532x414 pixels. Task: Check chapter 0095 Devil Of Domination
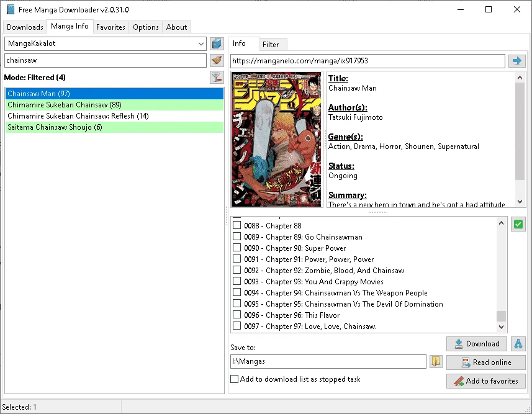[237, 304]
